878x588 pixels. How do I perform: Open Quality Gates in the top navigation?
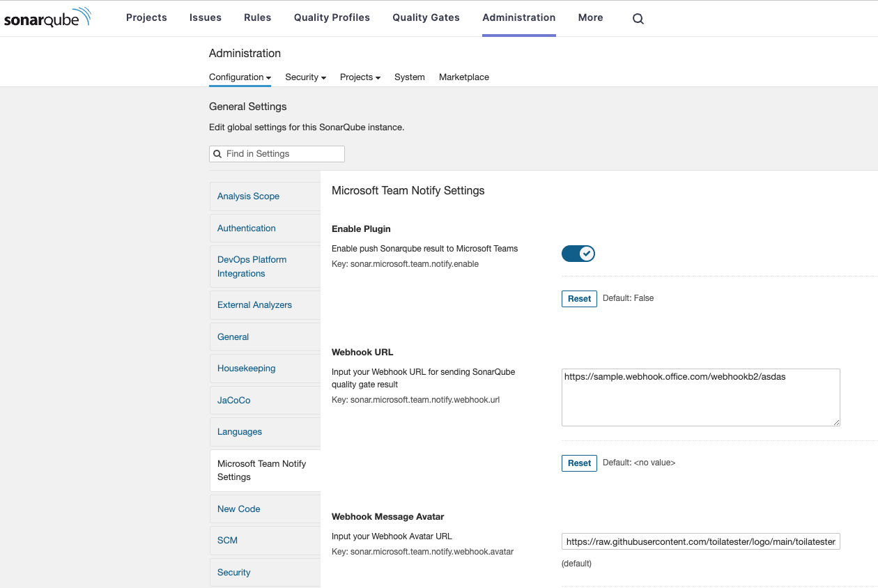426,18
